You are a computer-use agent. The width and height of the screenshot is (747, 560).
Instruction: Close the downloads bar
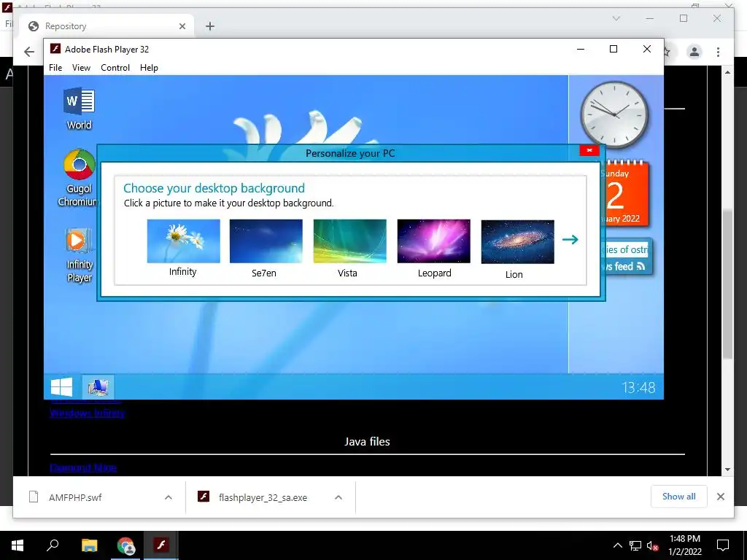pyautogui.click(x=720, y=497)
